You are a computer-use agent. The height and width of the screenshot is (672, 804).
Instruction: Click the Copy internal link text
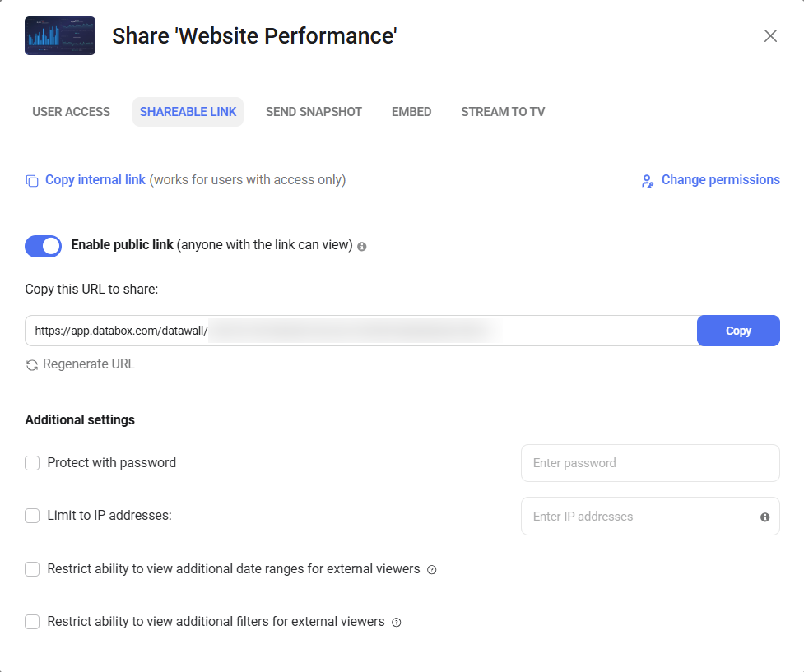click(x=95, y=180)
